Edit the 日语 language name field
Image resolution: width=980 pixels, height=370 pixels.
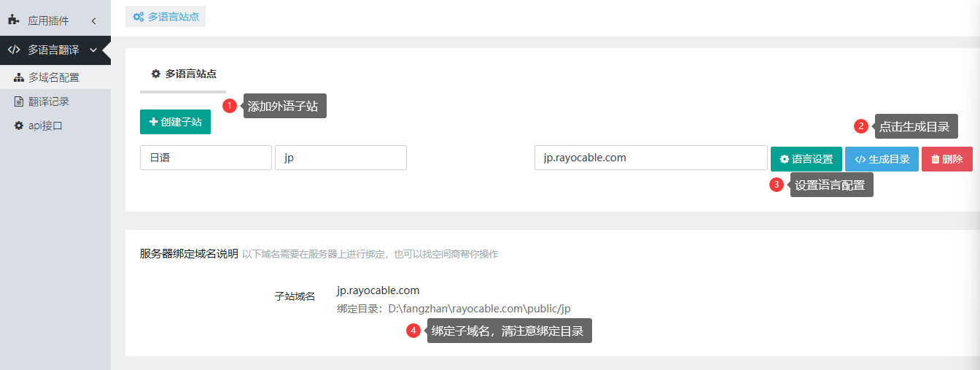pos(206,158)
